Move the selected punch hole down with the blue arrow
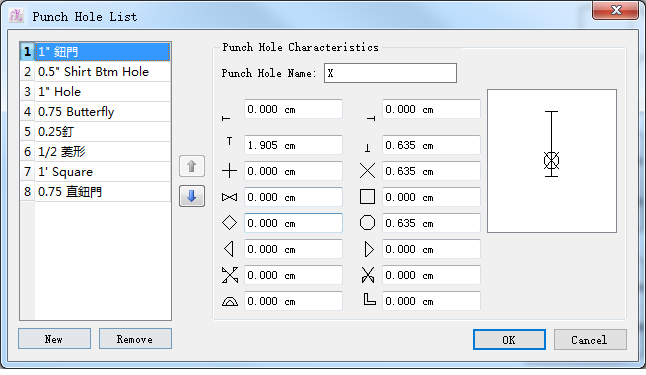 192,196
